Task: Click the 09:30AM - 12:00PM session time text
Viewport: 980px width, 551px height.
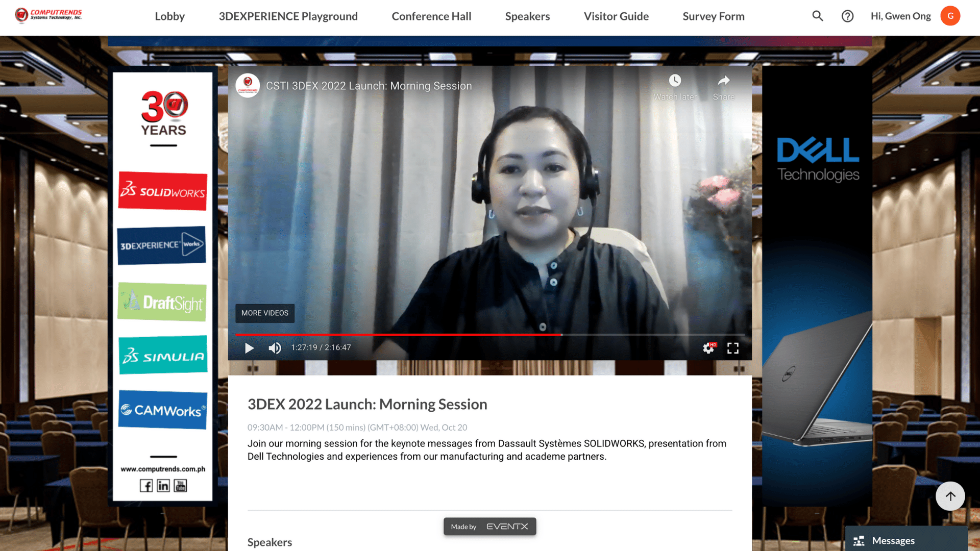Action: [x=357, y=428]
